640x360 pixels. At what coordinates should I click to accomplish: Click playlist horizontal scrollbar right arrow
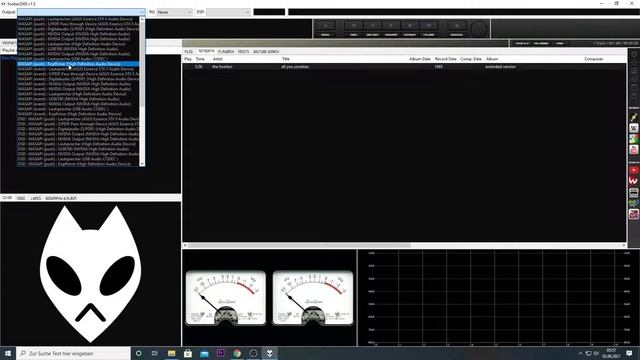[x=624, y=245]
